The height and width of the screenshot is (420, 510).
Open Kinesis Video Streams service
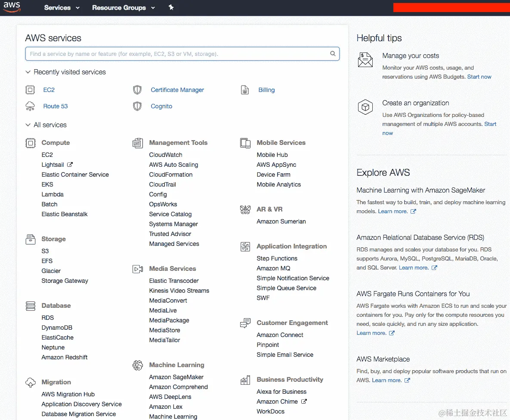pos(179,291)
